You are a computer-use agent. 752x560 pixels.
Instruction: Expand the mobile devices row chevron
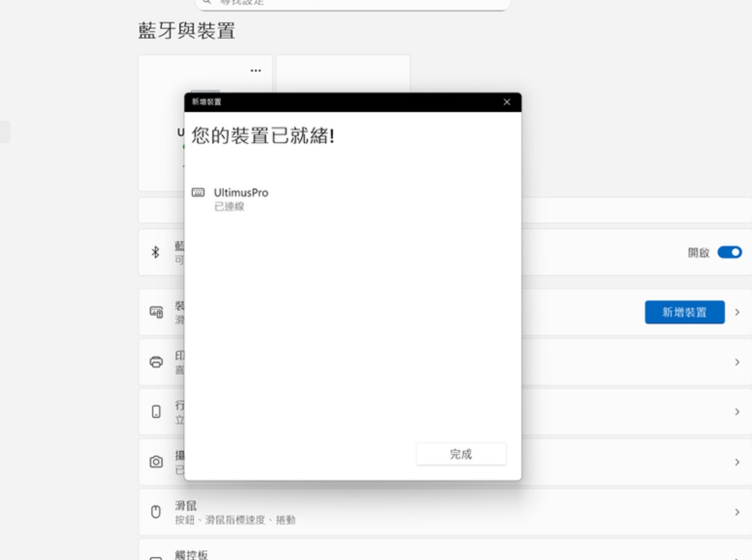737,412
